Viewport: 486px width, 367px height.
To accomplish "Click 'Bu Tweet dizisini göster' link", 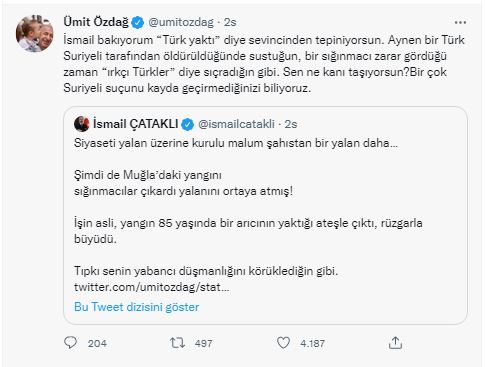I will 137,307.
